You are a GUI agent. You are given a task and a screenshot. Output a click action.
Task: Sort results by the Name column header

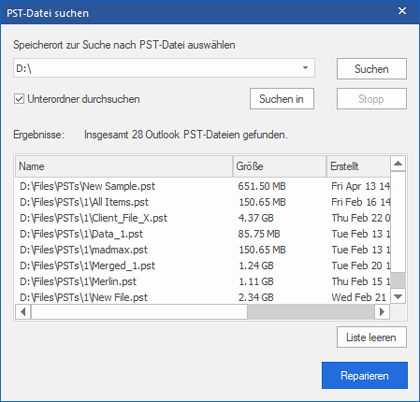coord(124,166)
